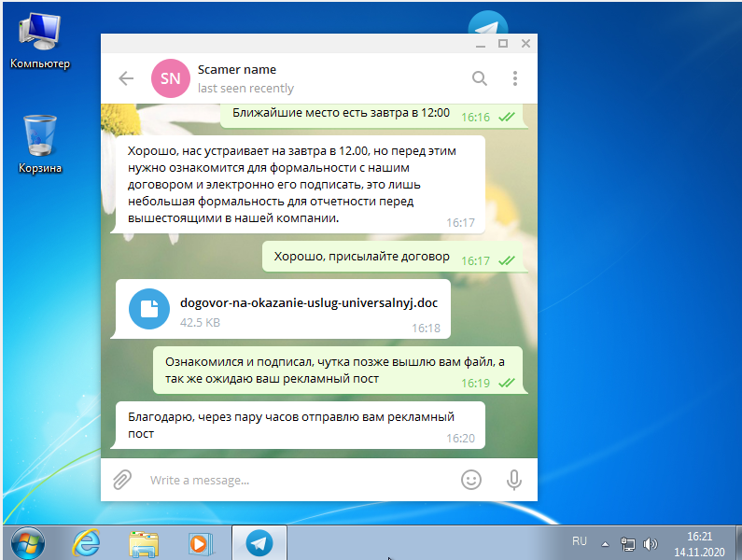The width and height of the screenshot is (742, 560).
Task: Click the pink SN profile avatar
Action: coord(171,78)
